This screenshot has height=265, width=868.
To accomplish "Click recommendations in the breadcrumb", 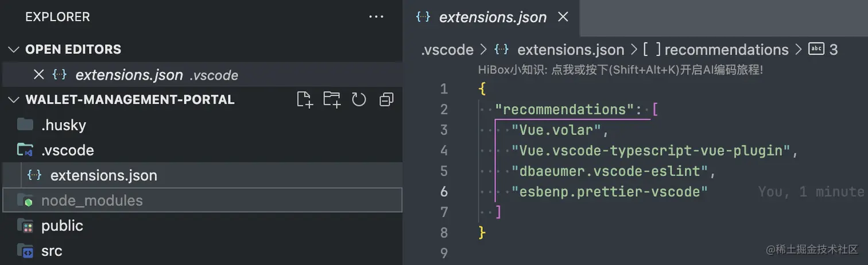I will [726, 50].
